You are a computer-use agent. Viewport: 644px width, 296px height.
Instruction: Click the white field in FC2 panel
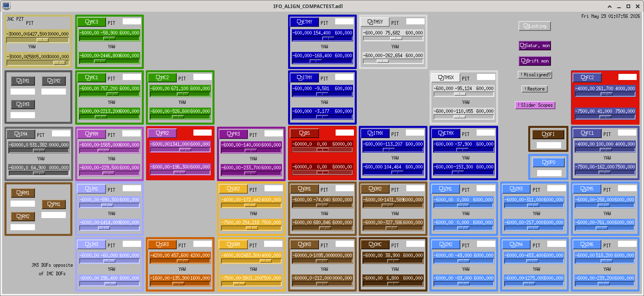coord(627,77)
